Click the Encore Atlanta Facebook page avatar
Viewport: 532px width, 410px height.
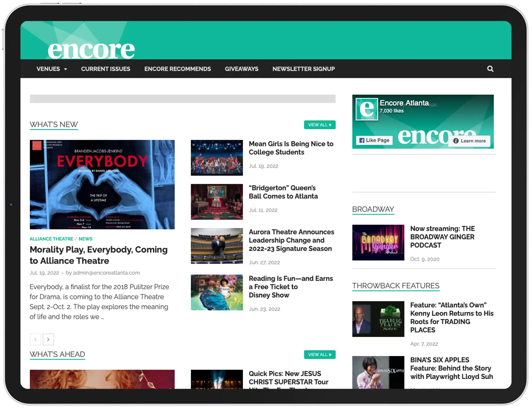pyautogui.click(x=367, y=109)
